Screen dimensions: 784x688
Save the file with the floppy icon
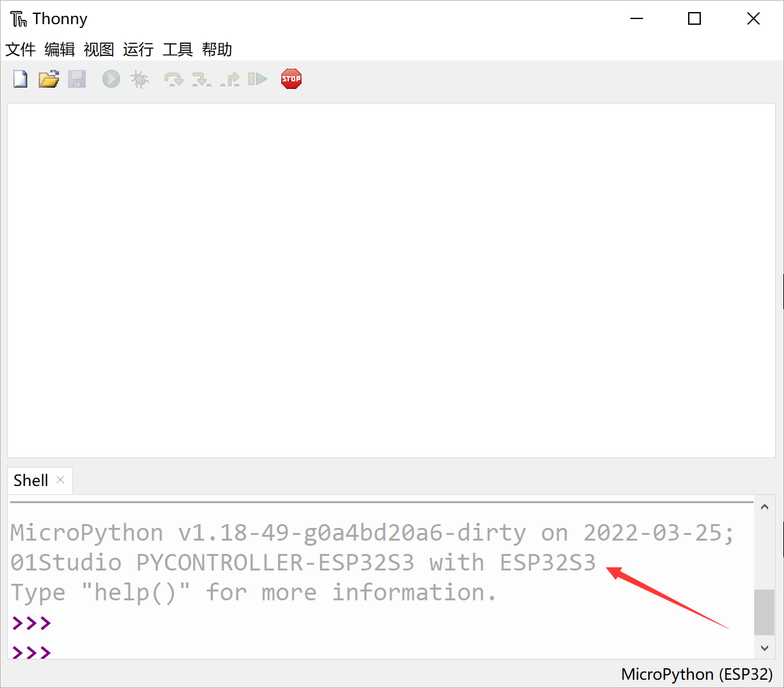[77, 79]
